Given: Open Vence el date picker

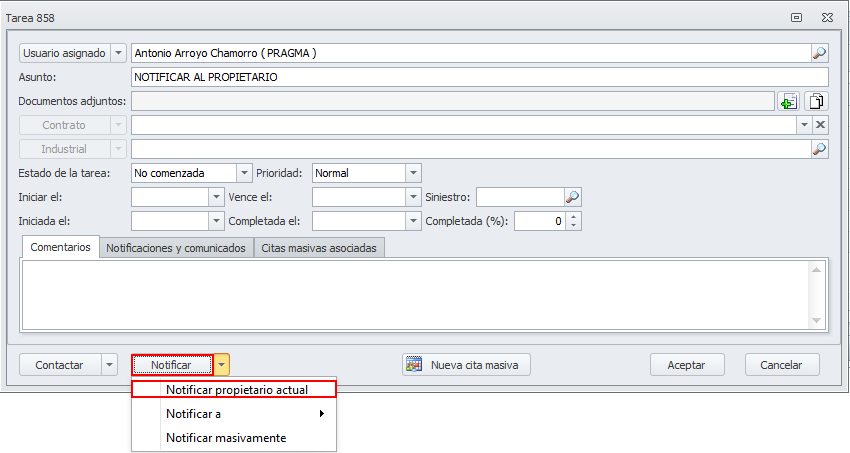Looking at the screenshot, I should pyautogui.click(x=413, y=197).
